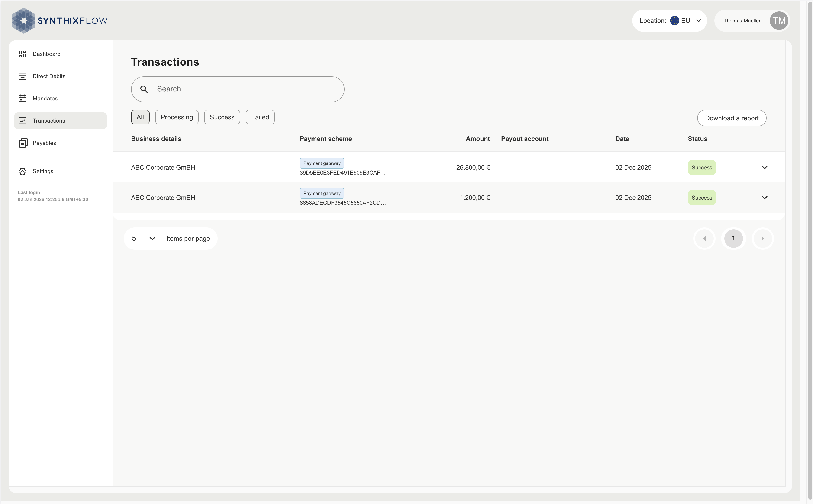Click ABC Corporate GmBH in first row
This screenshot has height=504, width=813.
click(x=163, y=167)
